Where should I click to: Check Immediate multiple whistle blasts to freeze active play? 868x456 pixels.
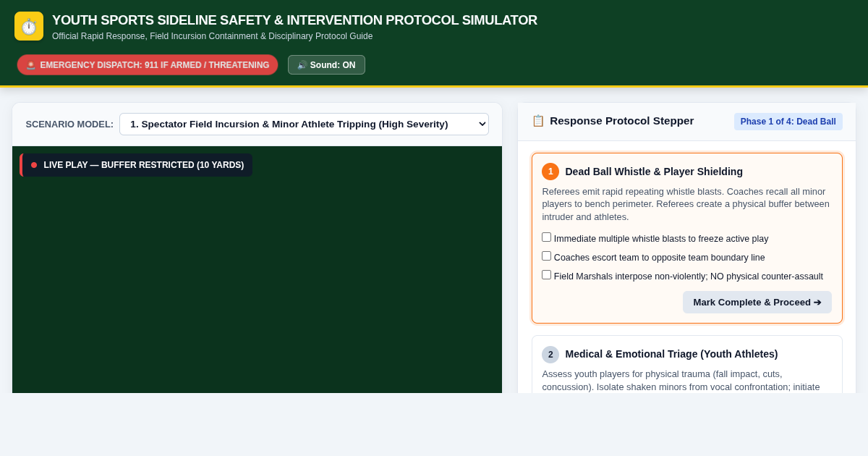547,237
